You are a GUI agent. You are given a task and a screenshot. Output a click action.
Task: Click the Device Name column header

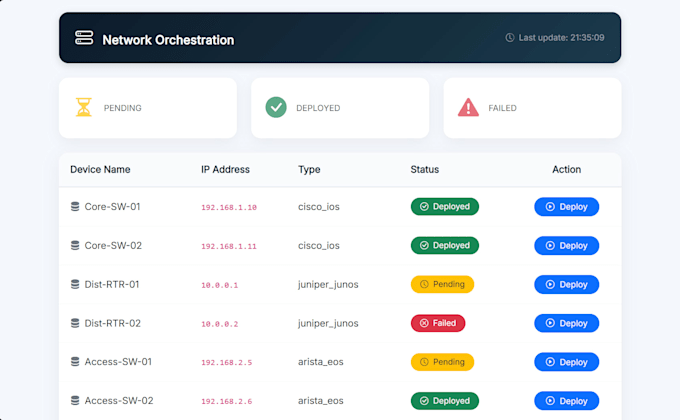100,169
